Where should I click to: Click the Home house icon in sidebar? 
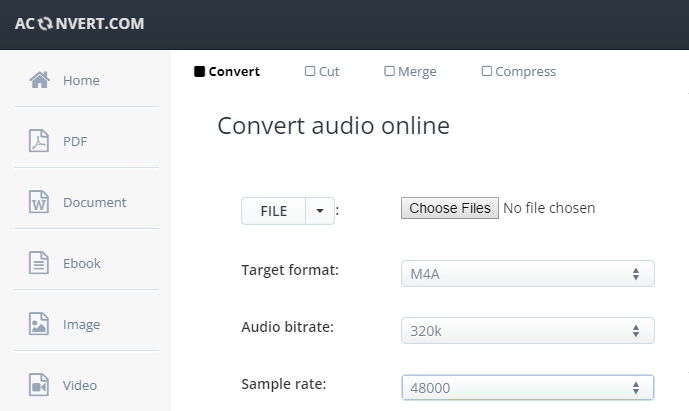(x=39, y=80)
